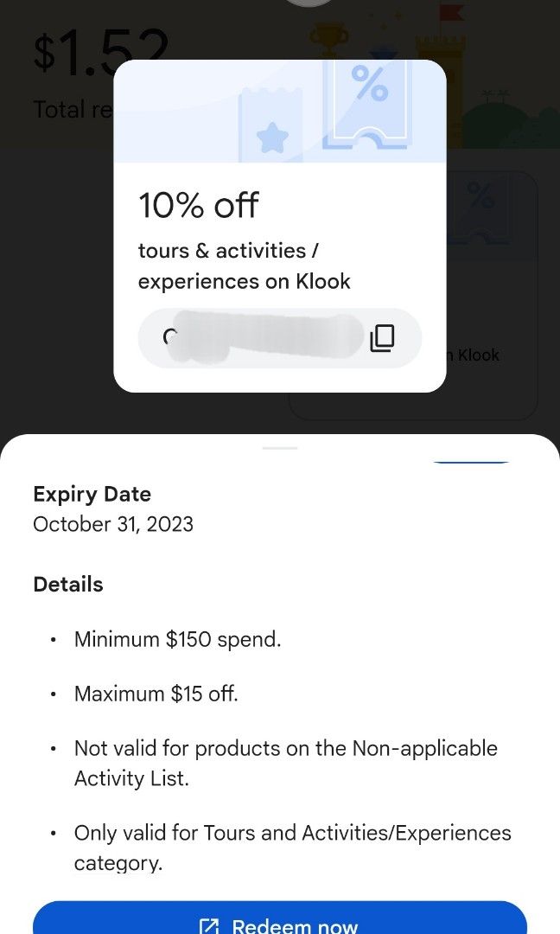Tap the profile avatar at the screen top
560x934 pixels.
[x=309, y=4]
